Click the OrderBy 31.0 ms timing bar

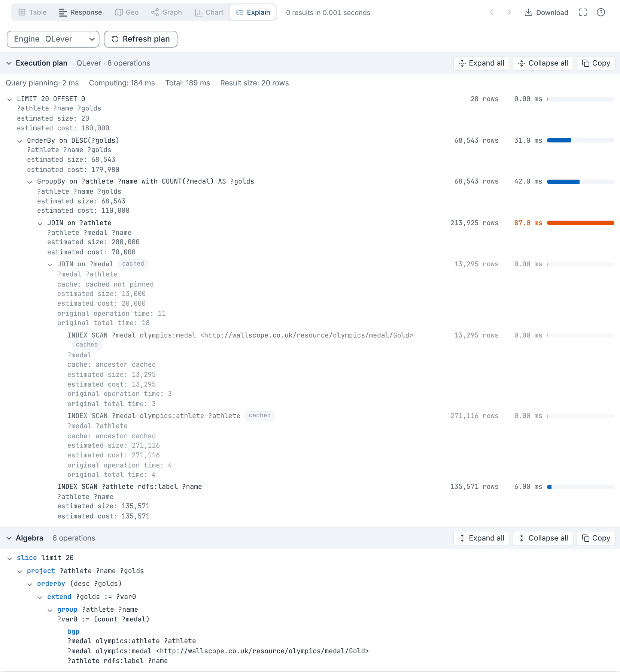[x=581, y=140]
